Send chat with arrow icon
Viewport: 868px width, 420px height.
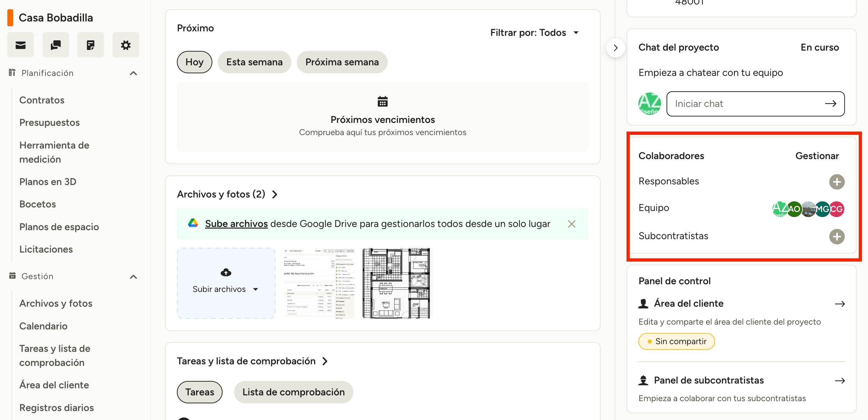point(830,104)
